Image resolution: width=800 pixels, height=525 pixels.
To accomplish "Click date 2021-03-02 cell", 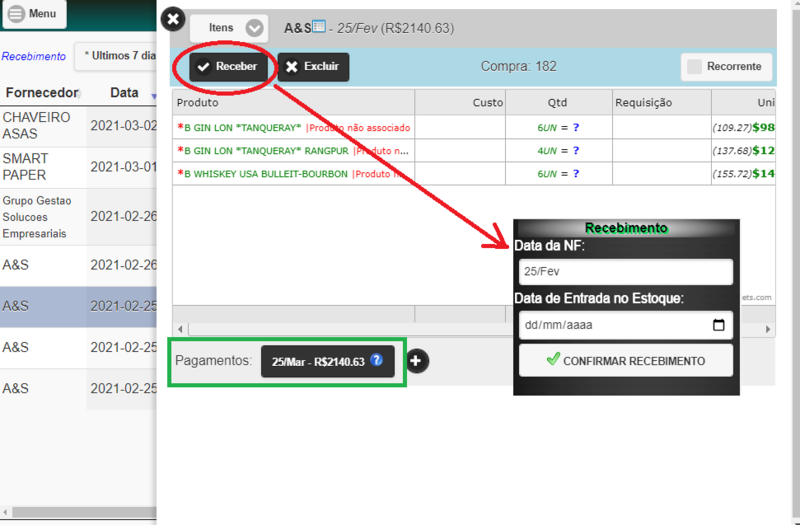I will 123,126.
